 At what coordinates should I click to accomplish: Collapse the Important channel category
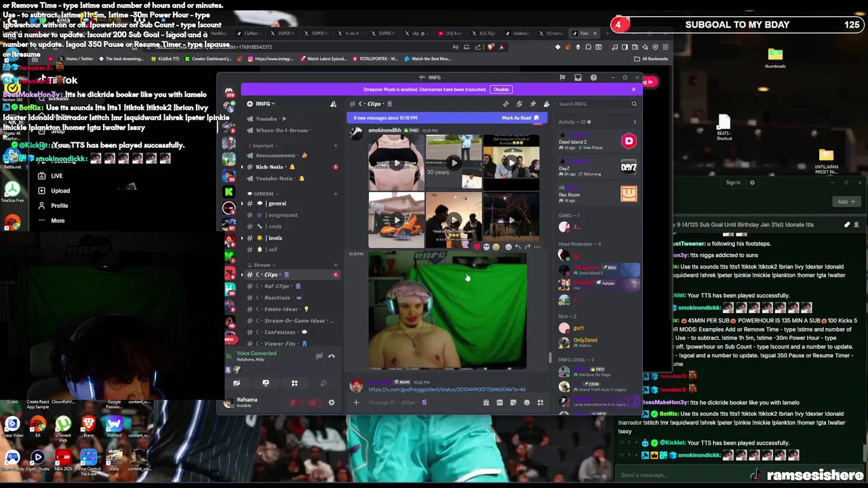click(x=263, y=146)
